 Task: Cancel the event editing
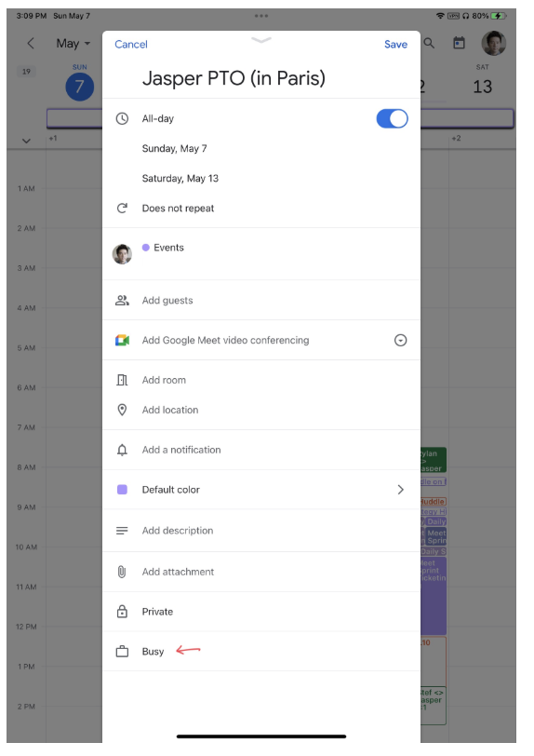[x=131, y=45]
